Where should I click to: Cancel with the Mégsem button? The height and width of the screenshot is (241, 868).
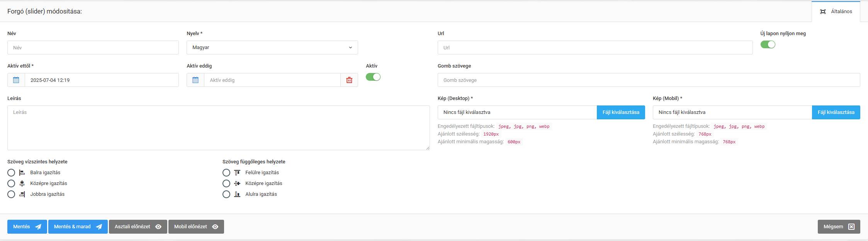(839, 227)
